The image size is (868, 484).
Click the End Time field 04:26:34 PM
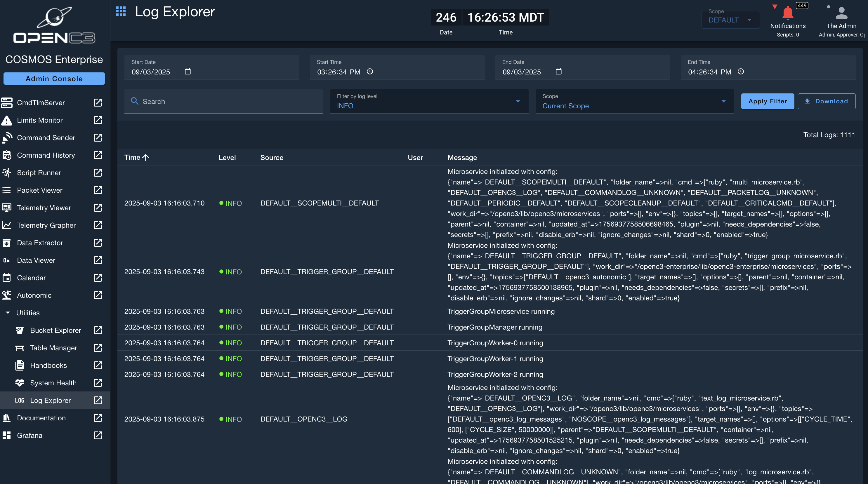[x=768, y=67]
